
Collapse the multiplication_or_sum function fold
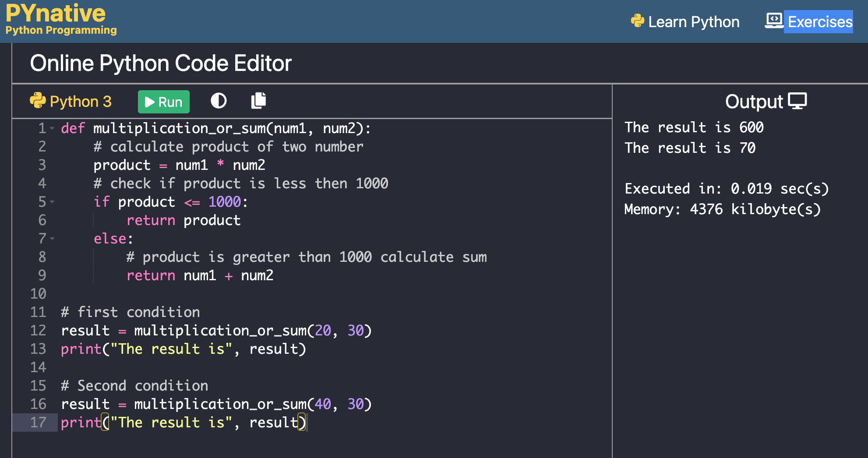tap(52, 128)
